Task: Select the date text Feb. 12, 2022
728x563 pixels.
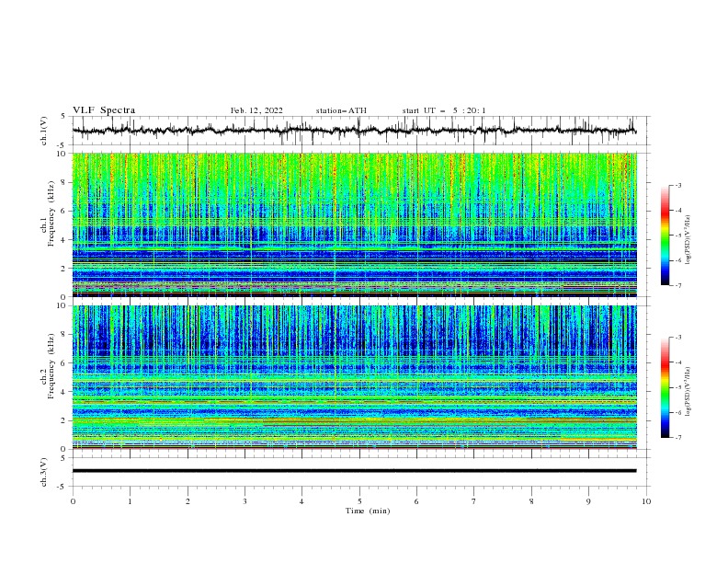Action: click(256, 110)
